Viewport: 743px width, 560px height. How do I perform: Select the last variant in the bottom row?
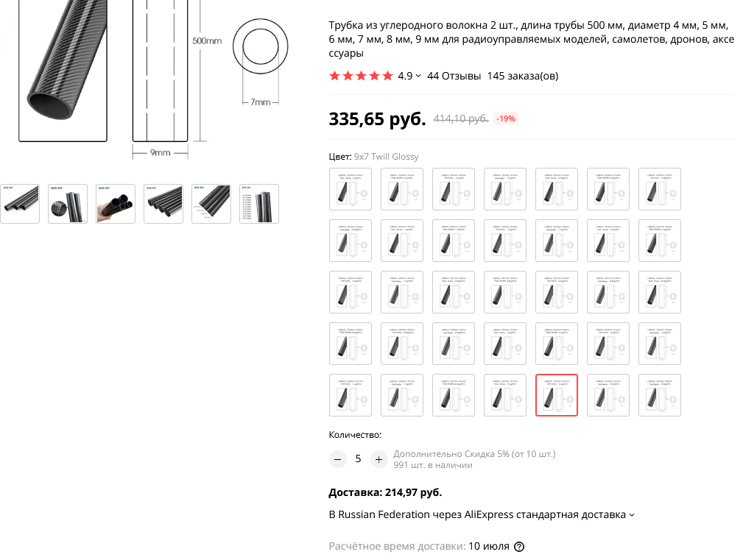coord(660,395)
